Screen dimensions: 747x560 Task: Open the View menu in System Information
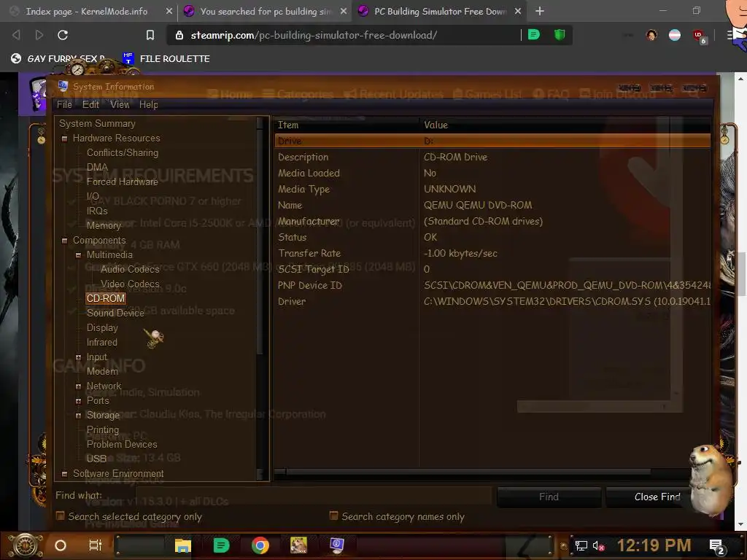click(120, 104)
